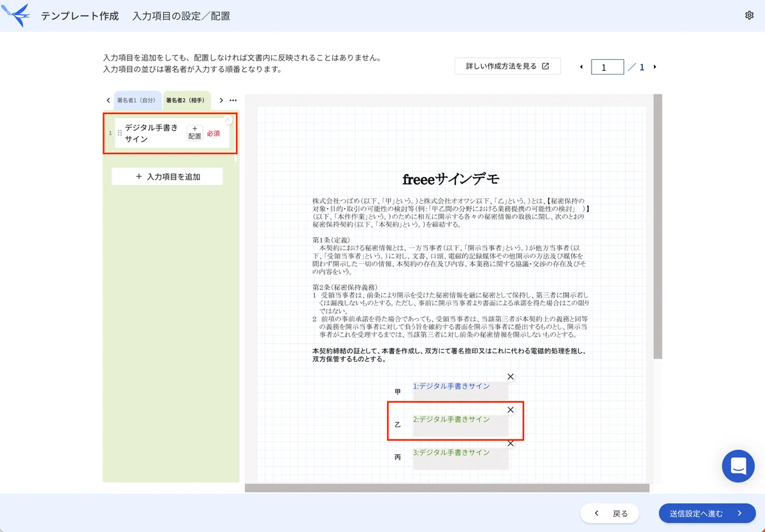Go to the previous document page
This screenshot has width=765, height=532.
click(581, 67)
